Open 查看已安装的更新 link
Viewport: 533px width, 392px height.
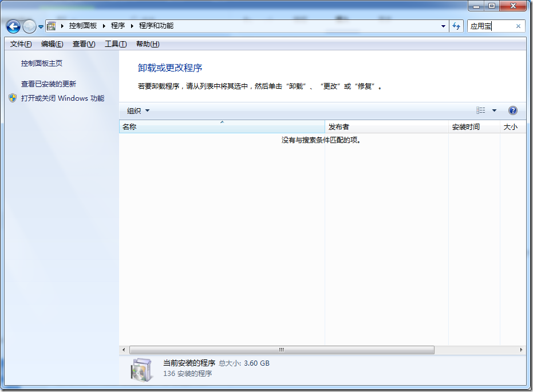tap(49, 84)
